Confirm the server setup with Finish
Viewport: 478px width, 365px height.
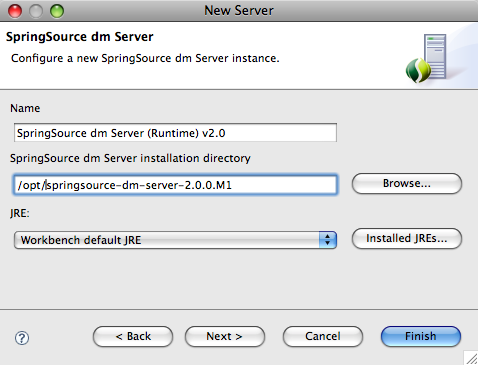point(421,336)
